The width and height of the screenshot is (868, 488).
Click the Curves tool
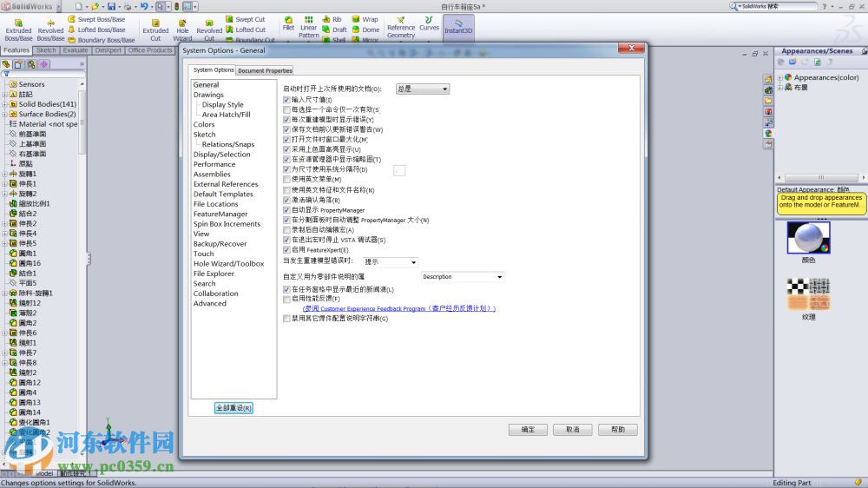429,23
